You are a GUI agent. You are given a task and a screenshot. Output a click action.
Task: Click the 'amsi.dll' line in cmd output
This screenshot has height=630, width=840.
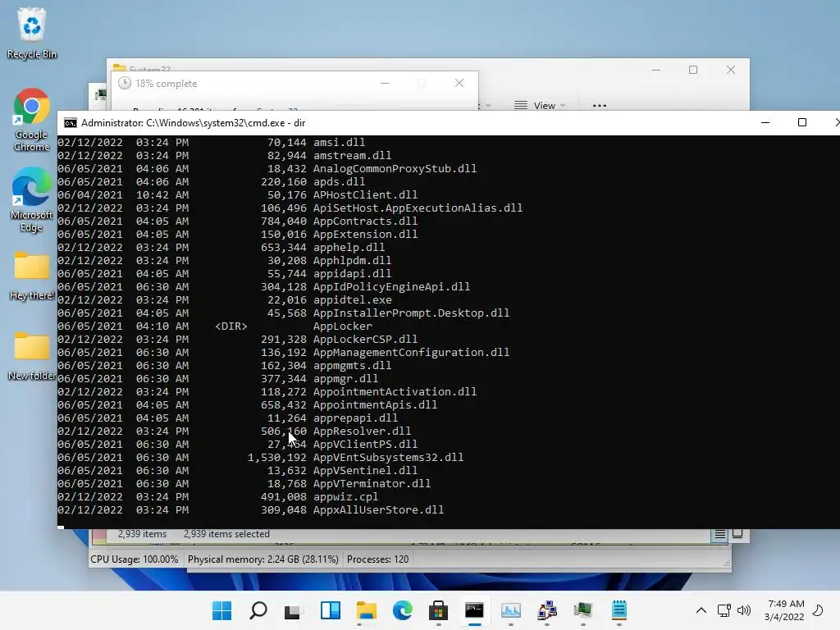coord(339,143)
